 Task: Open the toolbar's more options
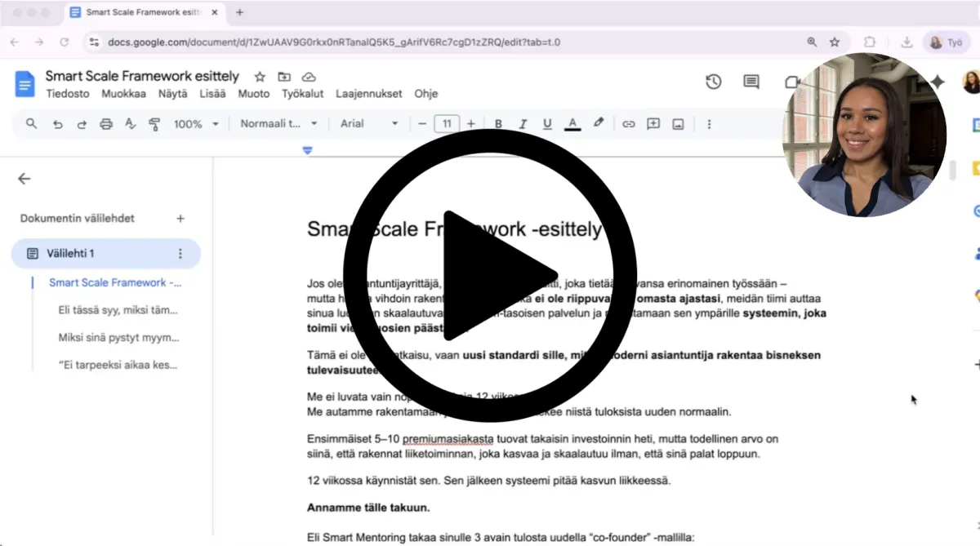click(x=709, y=124)
